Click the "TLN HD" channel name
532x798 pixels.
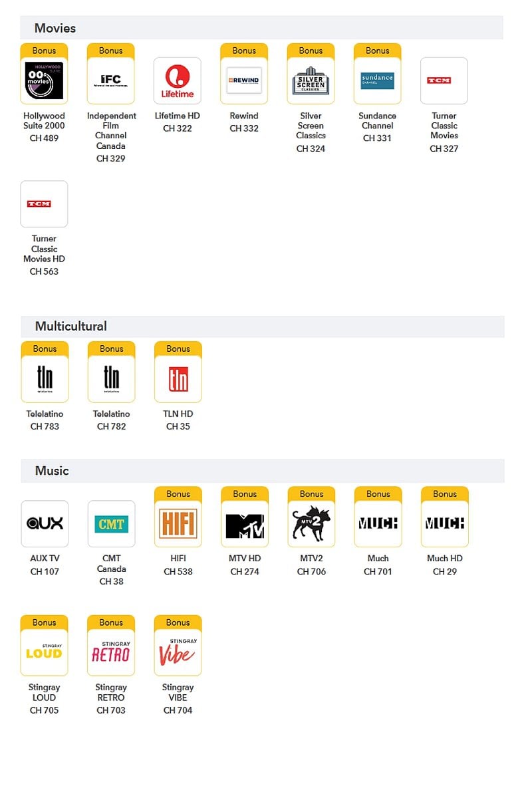coord(178,414)
